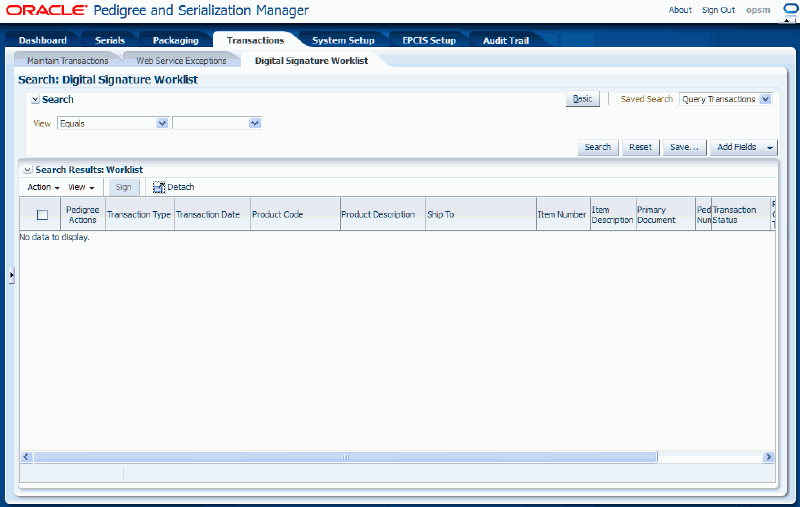Viewport: 800px width, 507px height.
Task: Select Digital Signature Worklist subtab
Action: point(311,61)
